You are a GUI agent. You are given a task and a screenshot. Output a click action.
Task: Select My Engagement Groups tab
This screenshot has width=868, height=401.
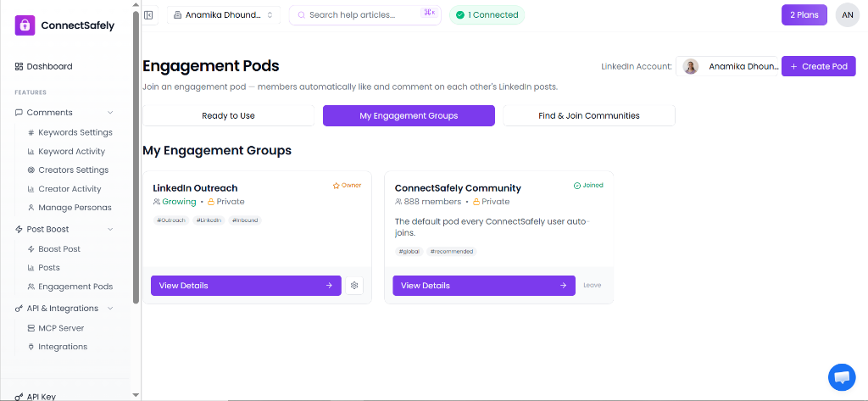409,116
